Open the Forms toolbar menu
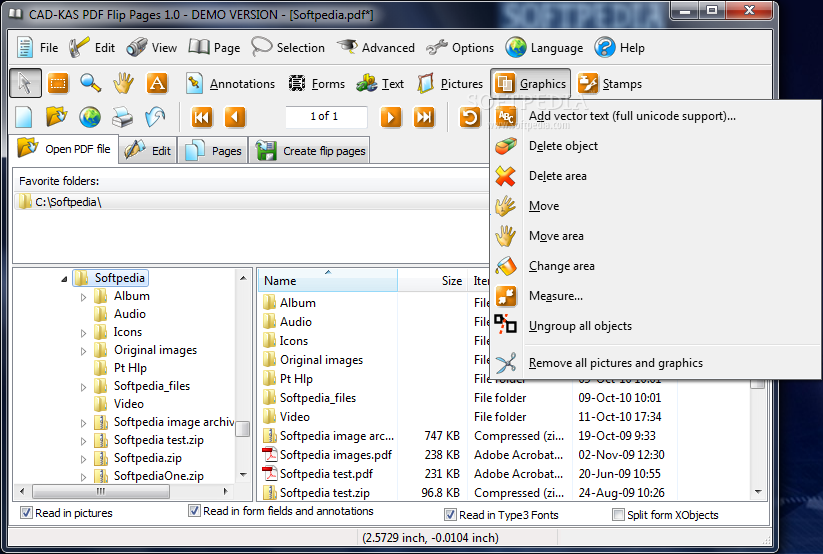823x554 pixels. pos(316,83)
